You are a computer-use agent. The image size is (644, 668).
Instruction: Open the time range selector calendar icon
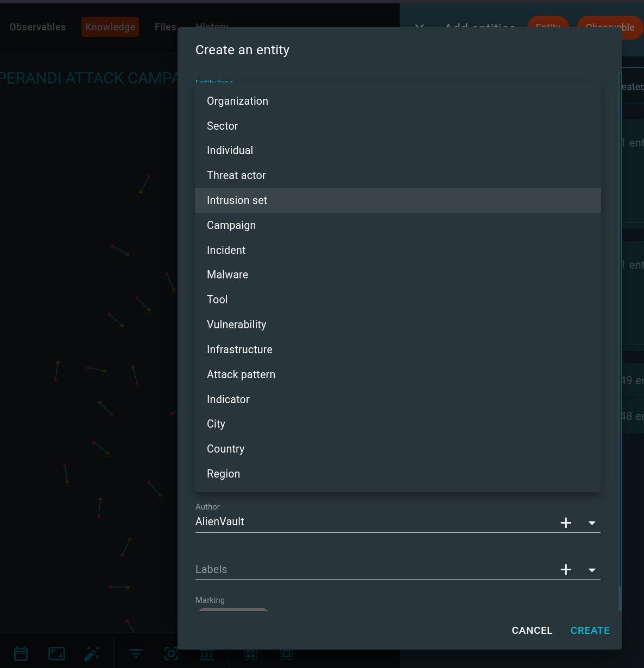21,653
